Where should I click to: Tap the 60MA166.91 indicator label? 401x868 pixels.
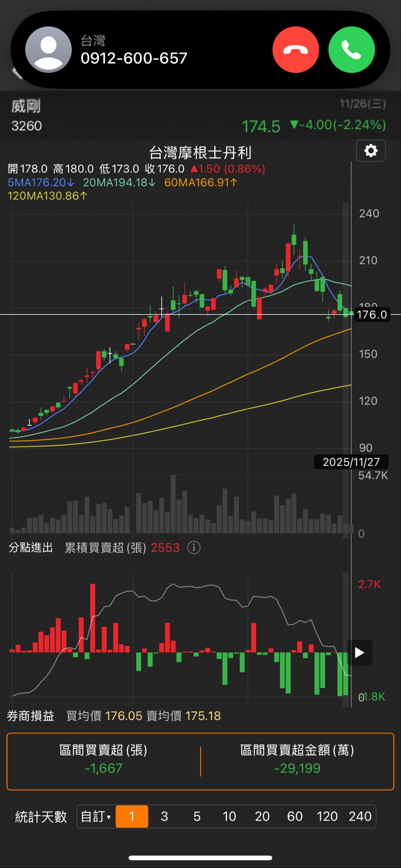coord(201,182)
